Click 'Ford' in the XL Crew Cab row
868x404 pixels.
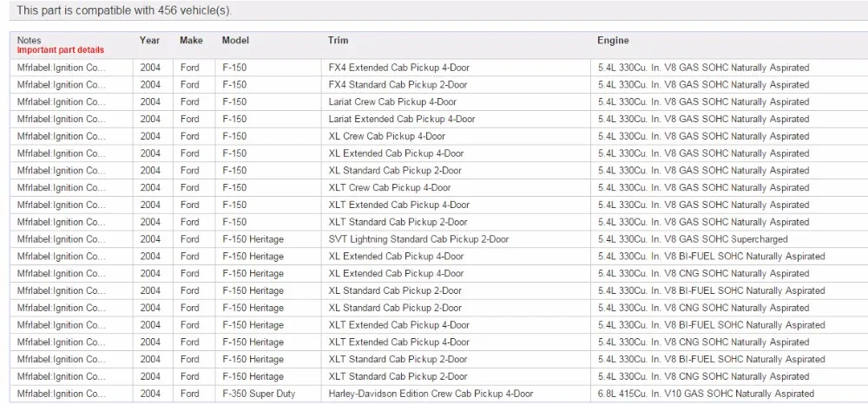pyautogui.click(x=190, y=136)
